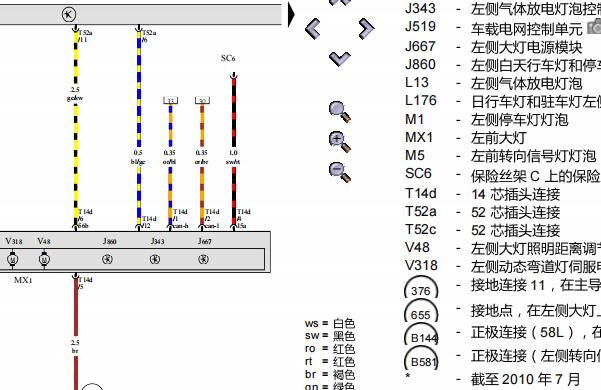Click the J667 legend entry
The height and width of the screenshot is (390, 601).
[494, 47]
